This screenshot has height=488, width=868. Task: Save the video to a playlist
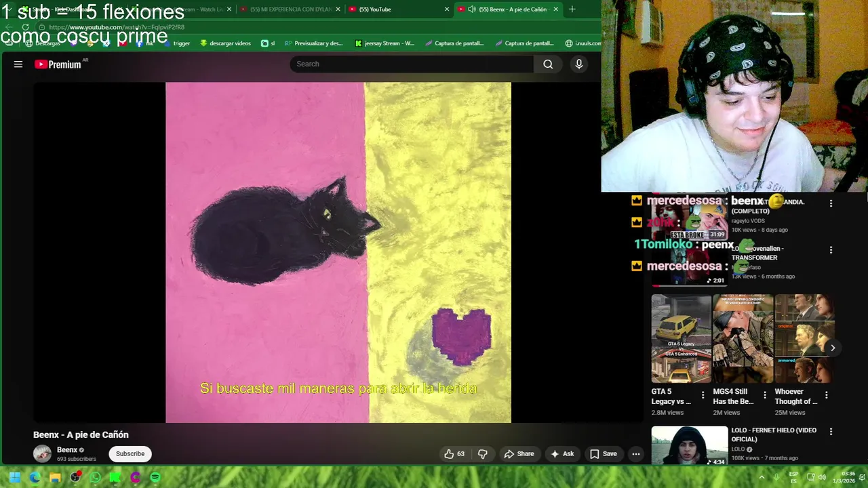[x=603, y=454]
